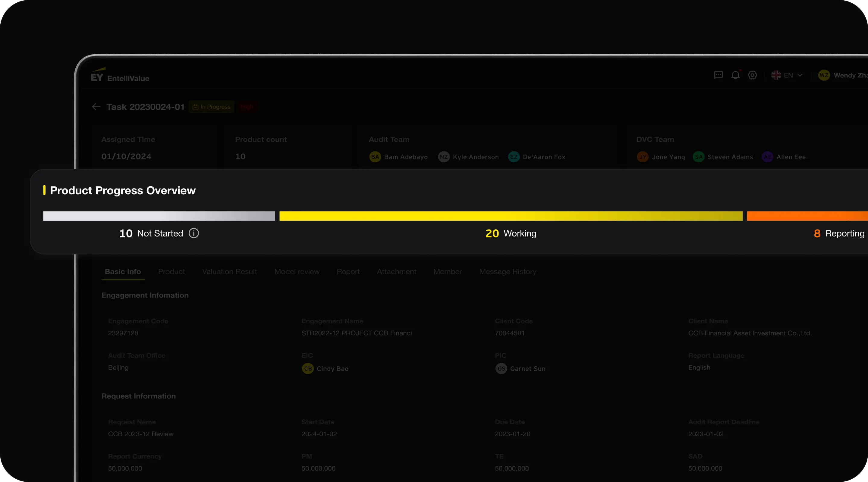The width and height of the screenshot is (868, 482).
Task: Click the Beijing audit team office value
Action: 118,368
